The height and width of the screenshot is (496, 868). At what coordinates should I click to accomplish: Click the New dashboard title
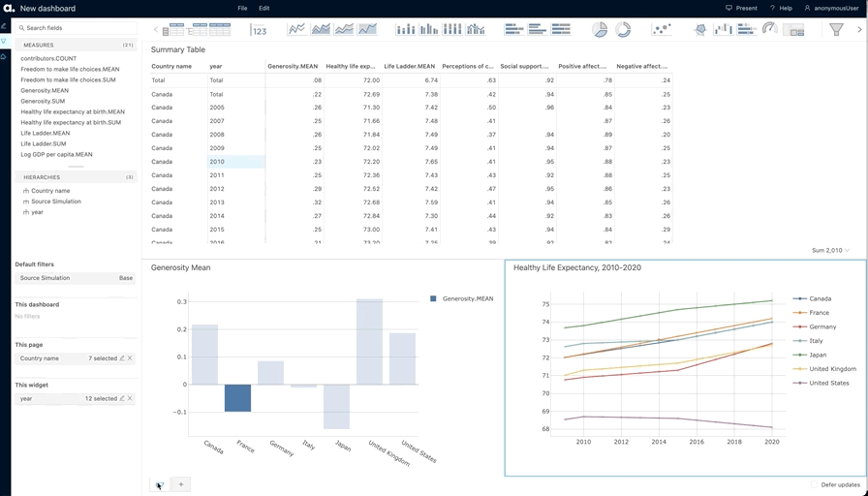click(x=47, y=9)
